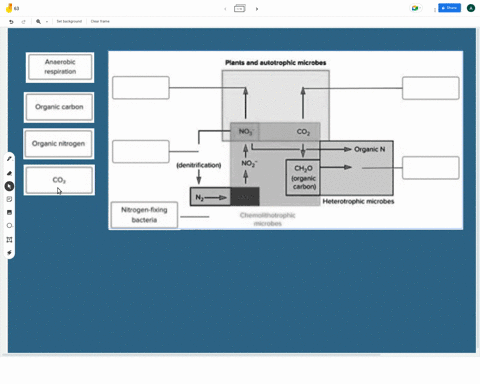The image size is (480, 384).
Task: Click Clear frame button
Action: click(100, 21)
